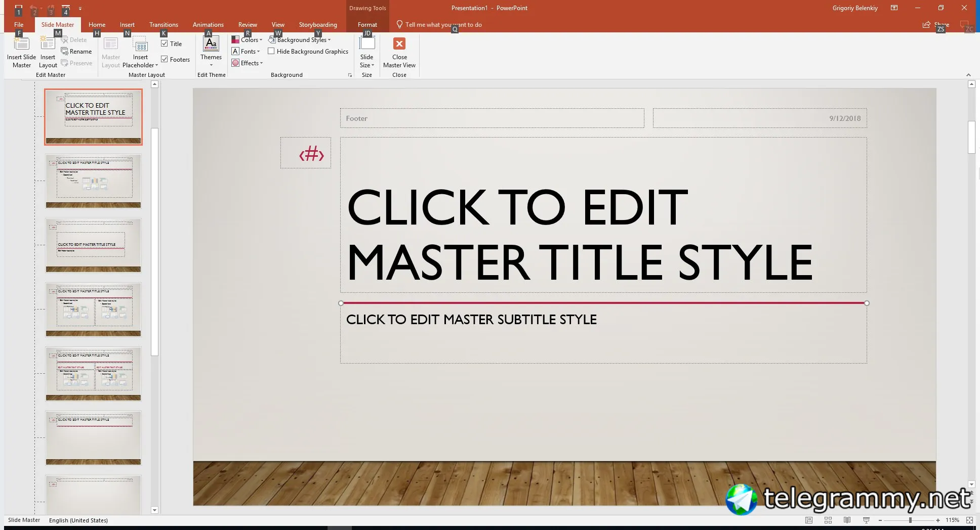Expand the Slide Size dropdown arrow
980x530 pixels.
pos(373,65)
